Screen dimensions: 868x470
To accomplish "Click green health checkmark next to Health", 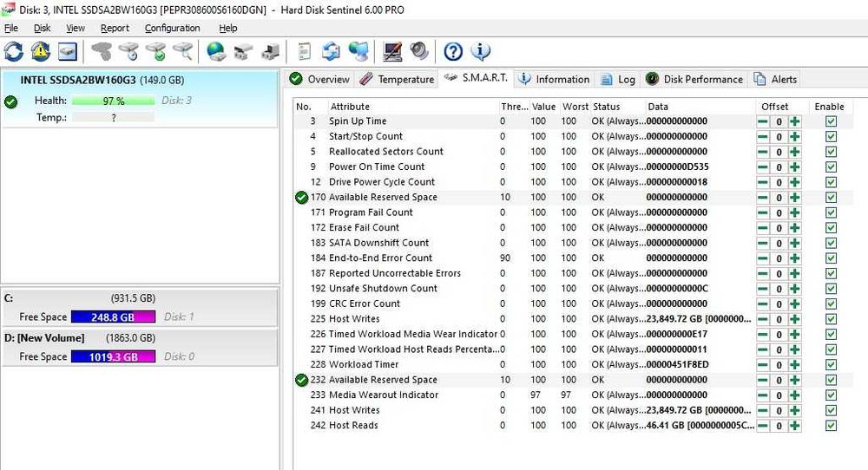I will (10, 101).
